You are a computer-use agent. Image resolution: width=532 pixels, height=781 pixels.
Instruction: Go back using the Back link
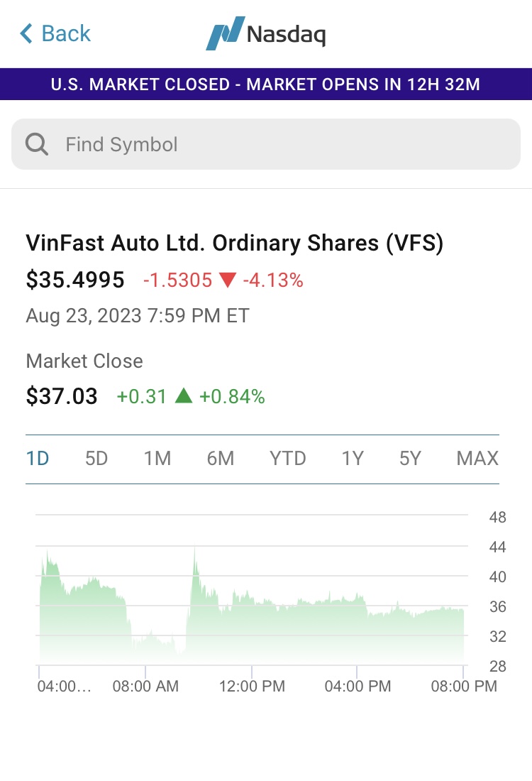[65, 33]
